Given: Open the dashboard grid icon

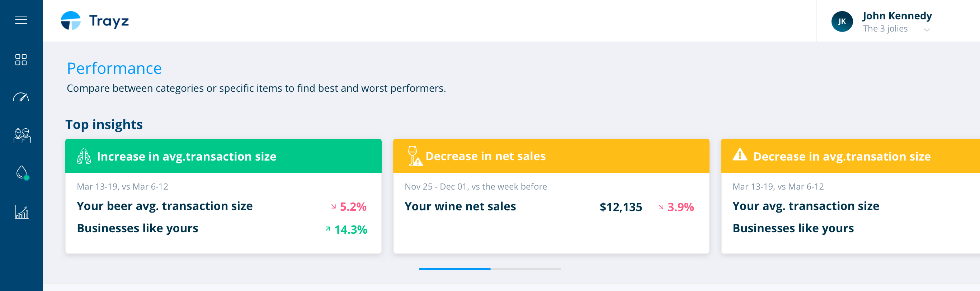Looking at the screenshot, I should (x=21, y=59).
